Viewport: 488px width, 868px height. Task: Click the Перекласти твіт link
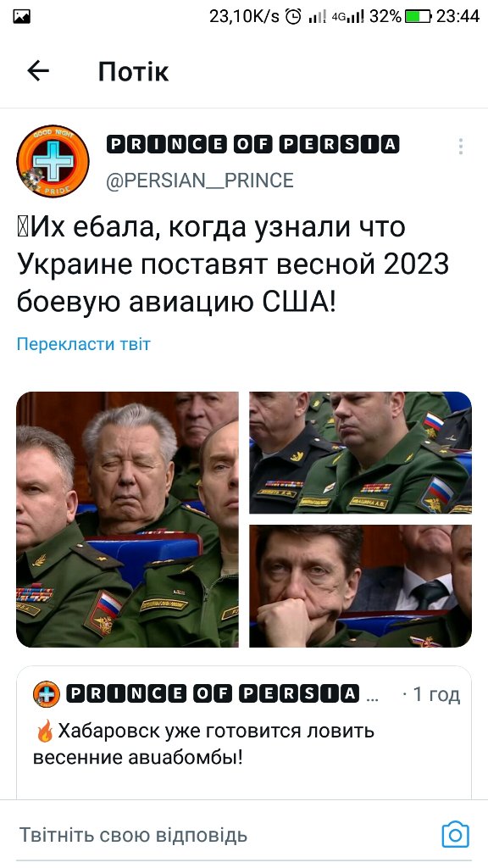pyautogui.click(x=84, y=344)
